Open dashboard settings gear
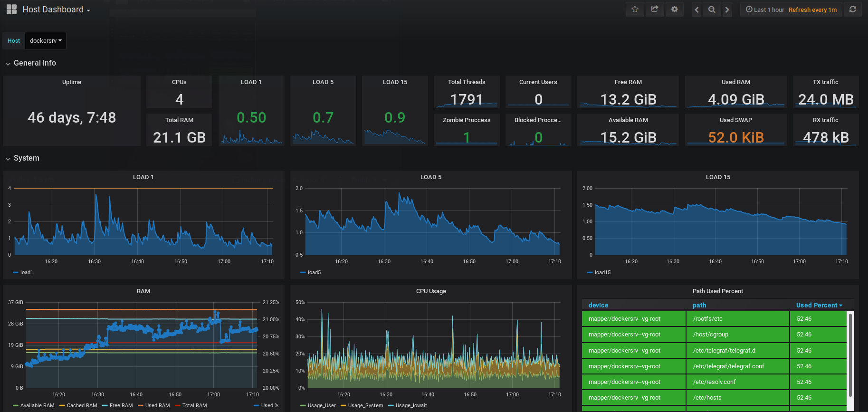 (674, 10)
